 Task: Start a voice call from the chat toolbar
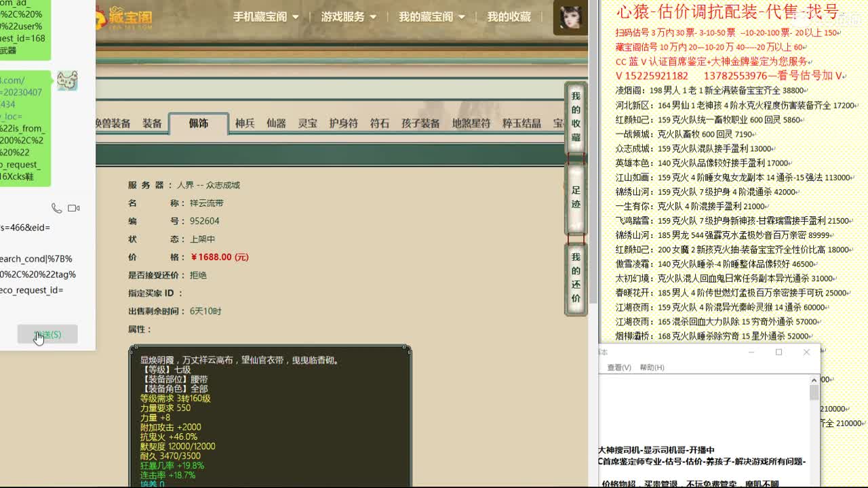point(57,208)
